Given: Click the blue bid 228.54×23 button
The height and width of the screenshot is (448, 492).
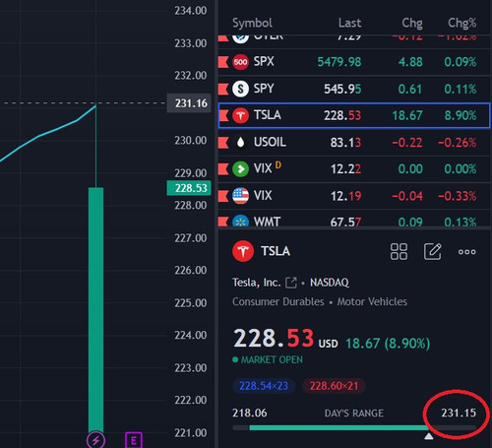Looking at the screenshot, I should click(x=264, y=386).
